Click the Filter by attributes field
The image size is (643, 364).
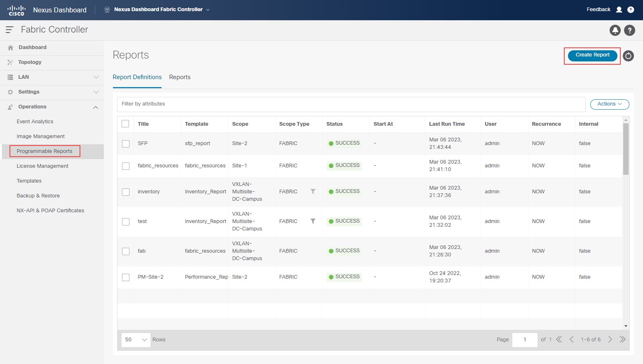[351, 104]
